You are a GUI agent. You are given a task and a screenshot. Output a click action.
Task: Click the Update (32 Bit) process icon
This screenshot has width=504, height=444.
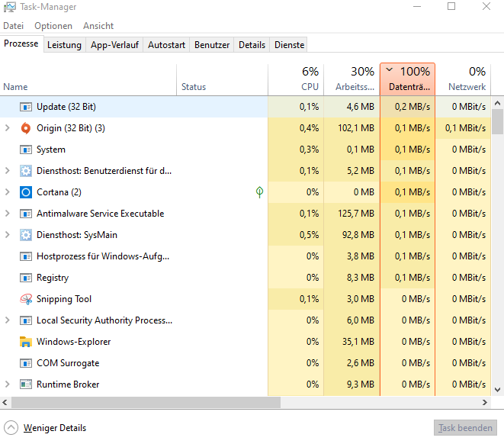click(x=26, y=107)
